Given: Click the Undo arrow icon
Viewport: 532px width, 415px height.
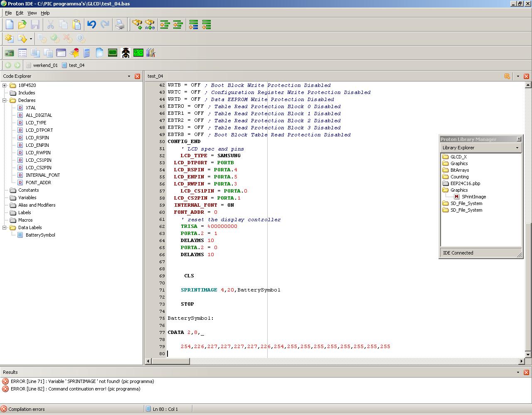Looking at the screenshot, I should (92, 25).
